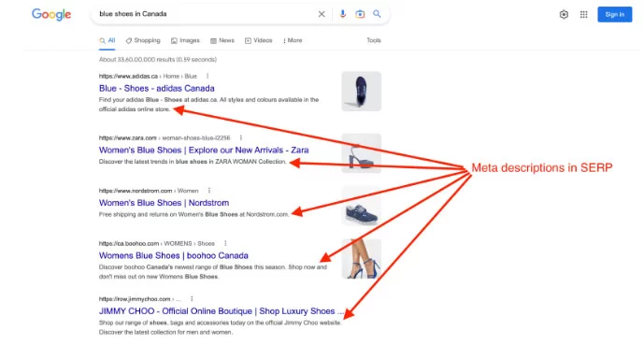This screenshot has width=644, height=345.
Task: Open Women's Blue Shoes | Nordstrom link
Action: [x=164, y=203]
